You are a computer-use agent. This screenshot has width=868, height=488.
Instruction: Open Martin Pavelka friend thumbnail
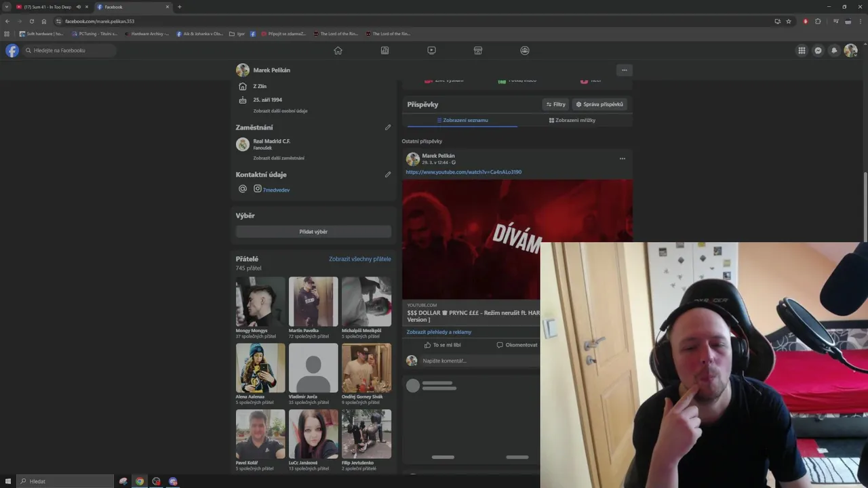(313, 302)
